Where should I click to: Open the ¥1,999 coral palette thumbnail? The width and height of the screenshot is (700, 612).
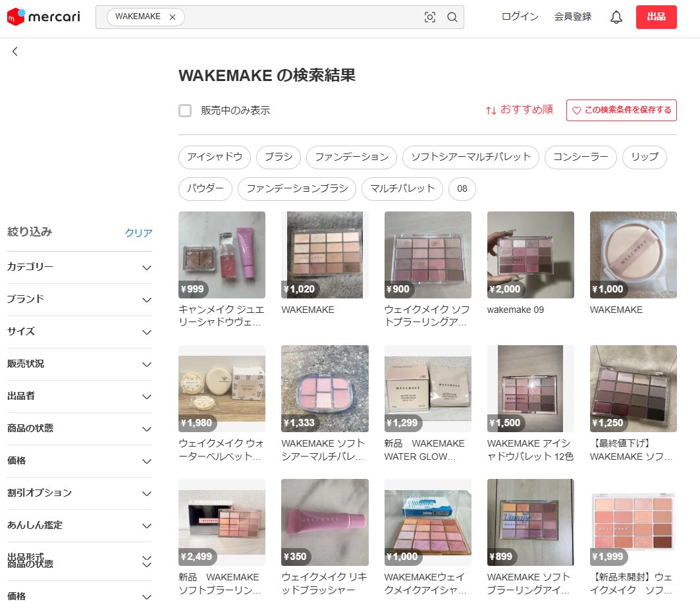(633, 522)
